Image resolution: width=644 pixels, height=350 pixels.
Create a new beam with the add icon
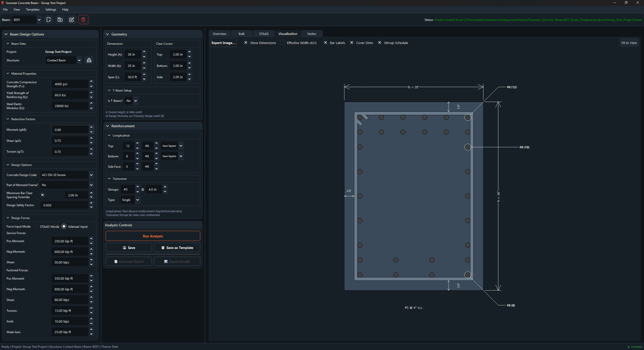[49, 20]
